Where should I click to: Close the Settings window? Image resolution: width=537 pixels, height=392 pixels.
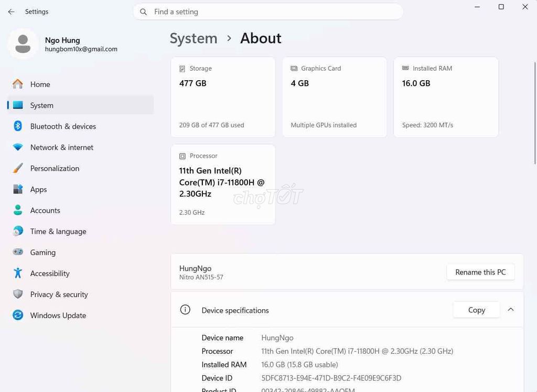(525, 7)
